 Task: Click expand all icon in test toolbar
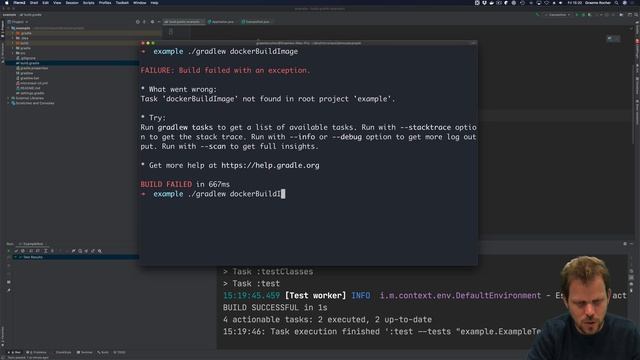(45, 251)
